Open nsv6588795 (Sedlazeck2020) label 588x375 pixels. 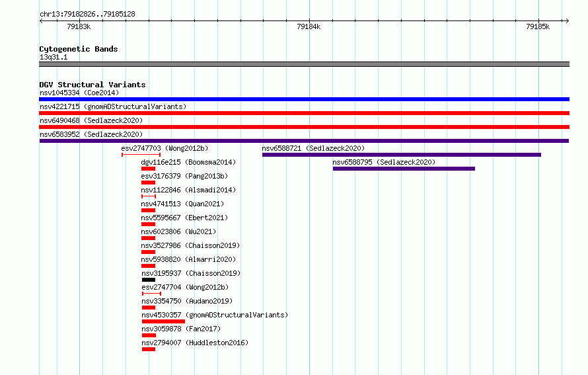(384, 162)
